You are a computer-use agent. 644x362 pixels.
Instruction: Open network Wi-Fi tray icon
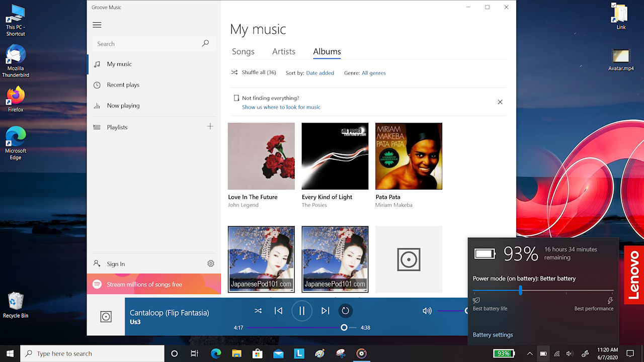coord(557,353)
